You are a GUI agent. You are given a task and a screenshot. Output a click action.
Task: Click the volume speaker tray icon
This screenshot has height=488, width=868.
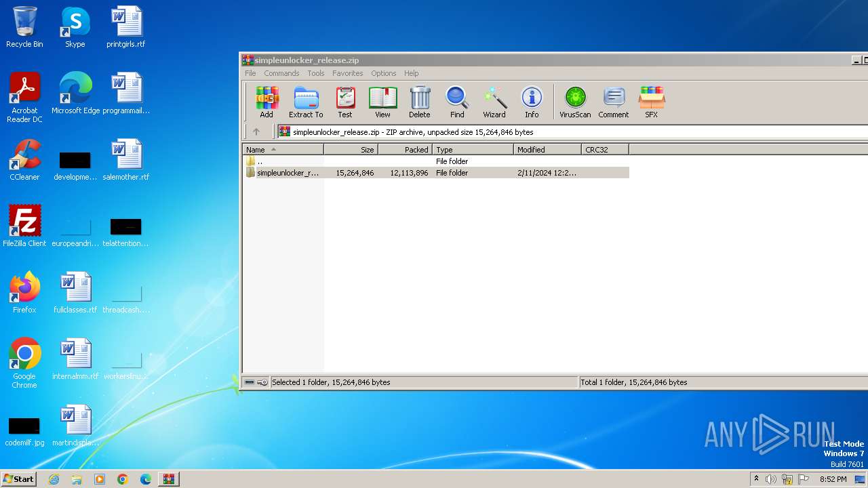coord(771,479)
